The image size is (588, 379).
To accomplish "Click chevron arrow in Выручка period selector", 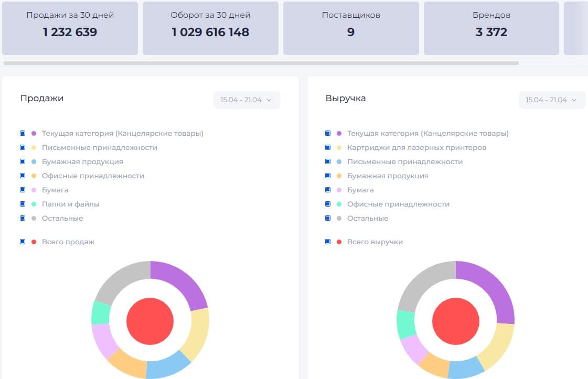I will click(574, 100).
